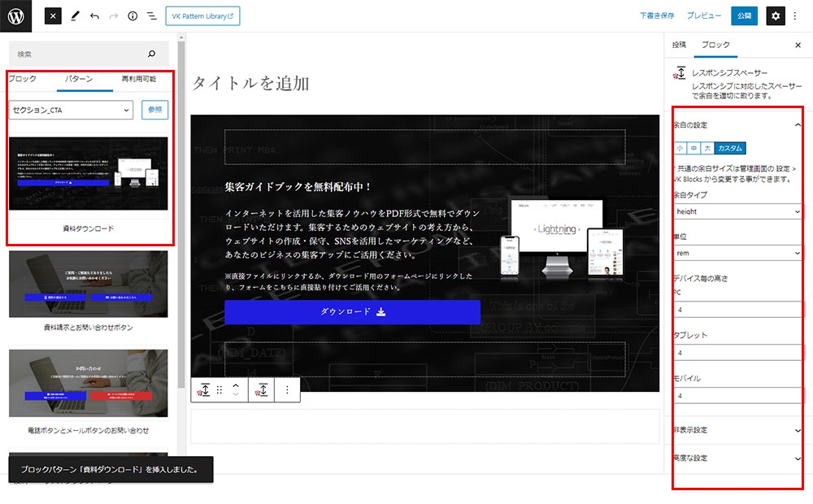
Task: Switch to the 投稿 sidebar tab
Action: pos(680,45)
